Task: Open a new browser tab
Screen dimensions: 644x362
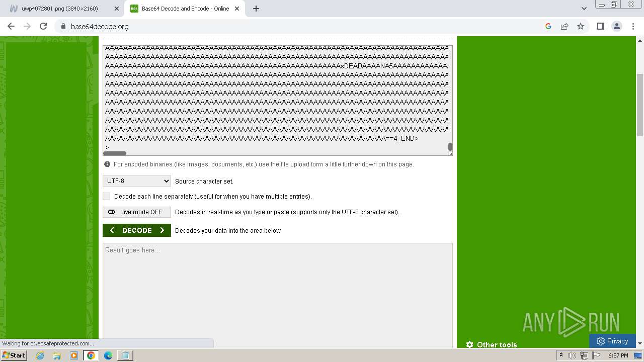Action: coord(256,9)
